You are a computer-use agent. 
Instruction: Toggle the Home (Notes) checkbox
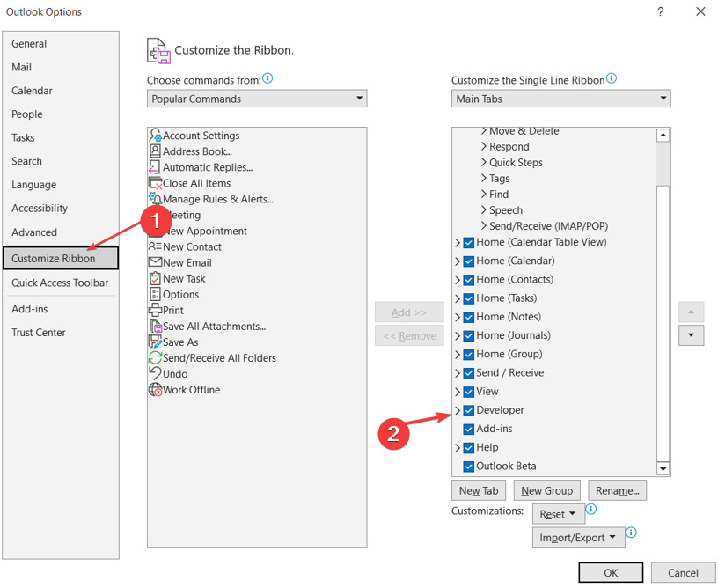click(x=468, y=317)
